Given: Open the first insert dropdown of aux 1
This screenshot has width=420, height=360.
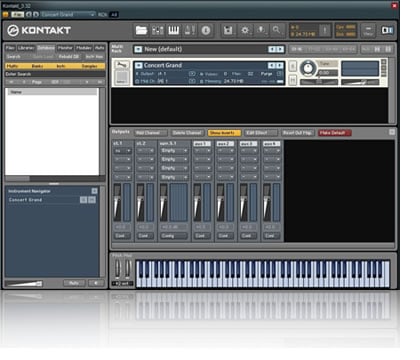Looking at the screenshot, I should tap(202, 151).
